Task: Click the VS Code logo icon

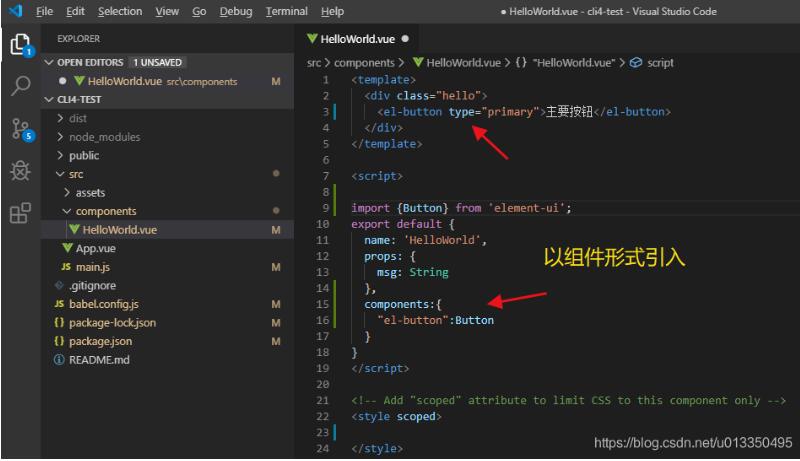Action: point(16,11)
